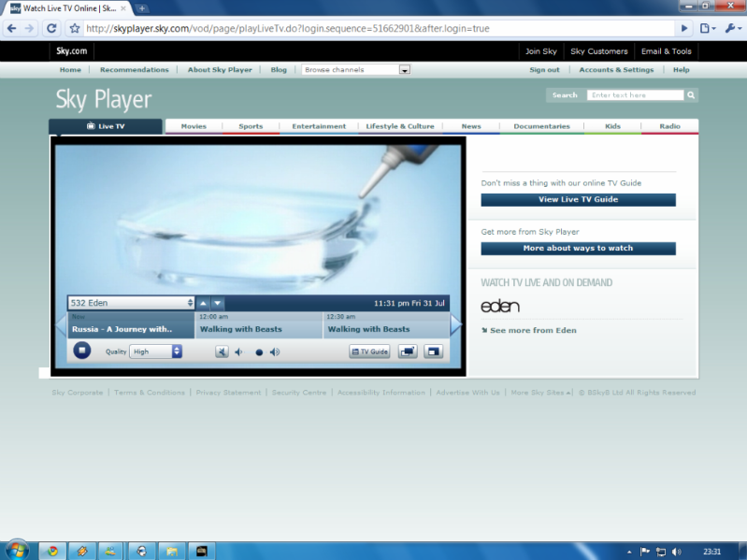Open Windows Start menu

17,551
